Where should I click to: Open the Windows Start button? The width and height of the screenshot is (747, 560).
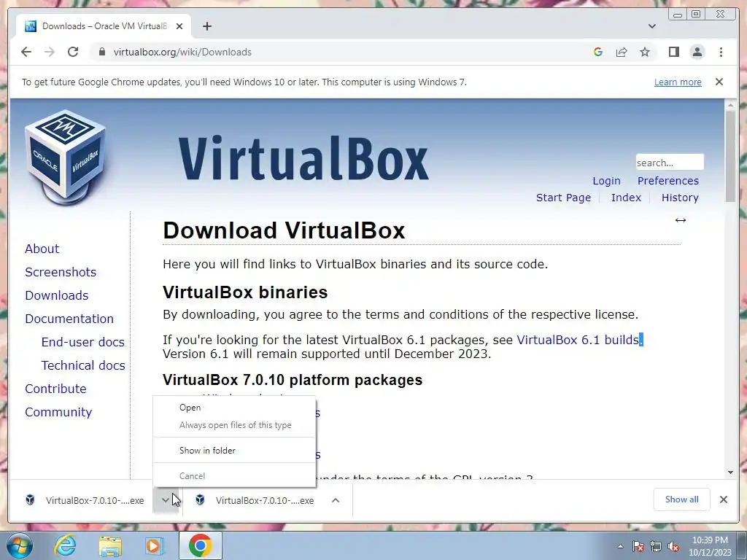(x=19, y=545)
